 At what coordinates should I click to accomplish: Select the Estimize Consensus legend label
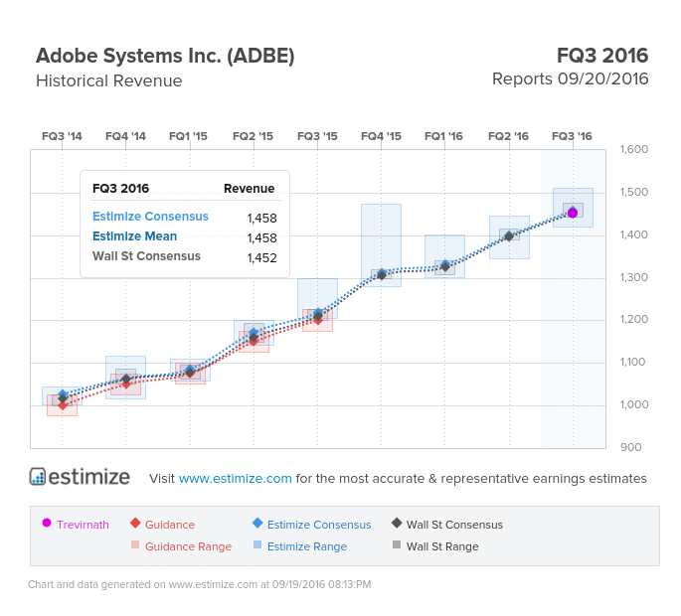tap(319, 525)
